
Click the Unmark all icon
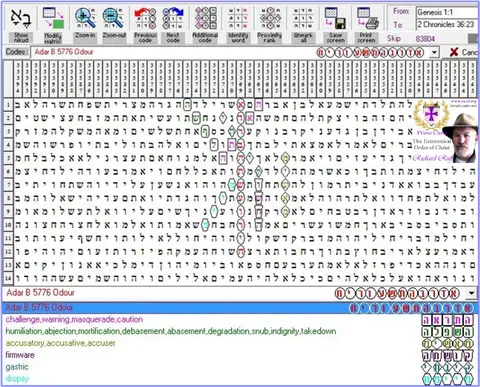point(303,25)
